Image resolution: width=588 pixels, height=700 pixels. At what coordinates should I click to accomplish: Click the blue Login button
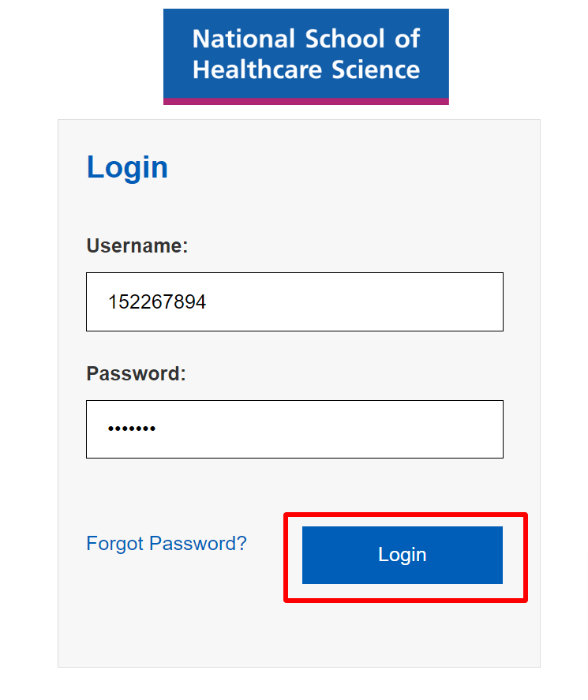coord(402,555)
